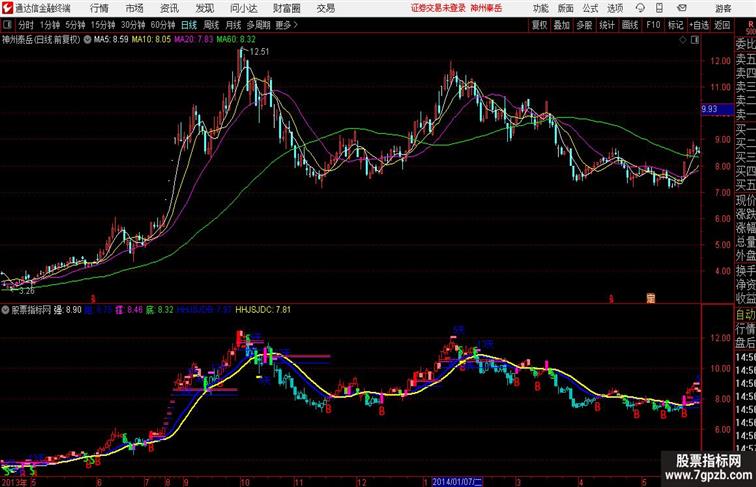
Task: Switch to 30分钟 period tab
Action: click(133, 25)
